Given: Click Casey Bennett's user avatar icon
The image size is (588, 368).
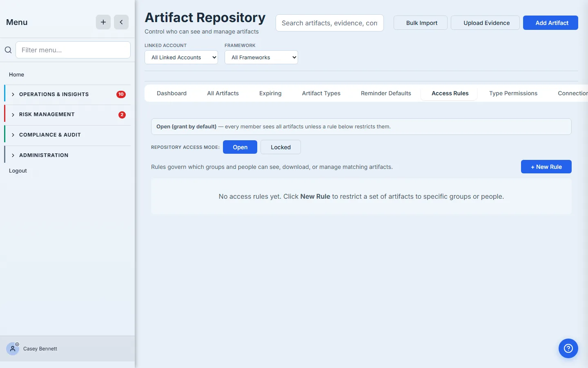Looking at the screenshot, I should click(x=13, y=348).
